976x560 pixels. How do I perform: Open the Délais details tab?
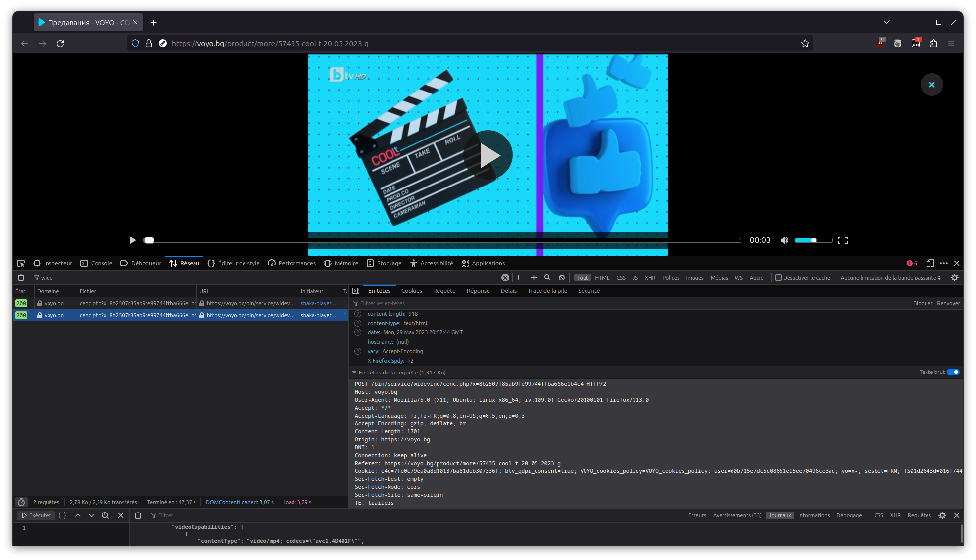coord(508,291)
